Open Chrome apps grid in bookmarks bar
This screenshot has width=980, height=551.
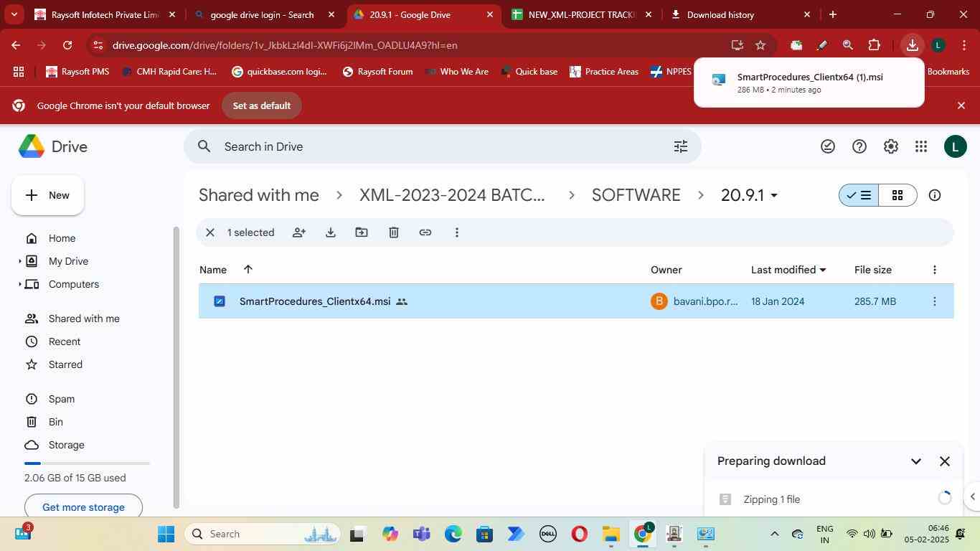click(x=19, y=72)
